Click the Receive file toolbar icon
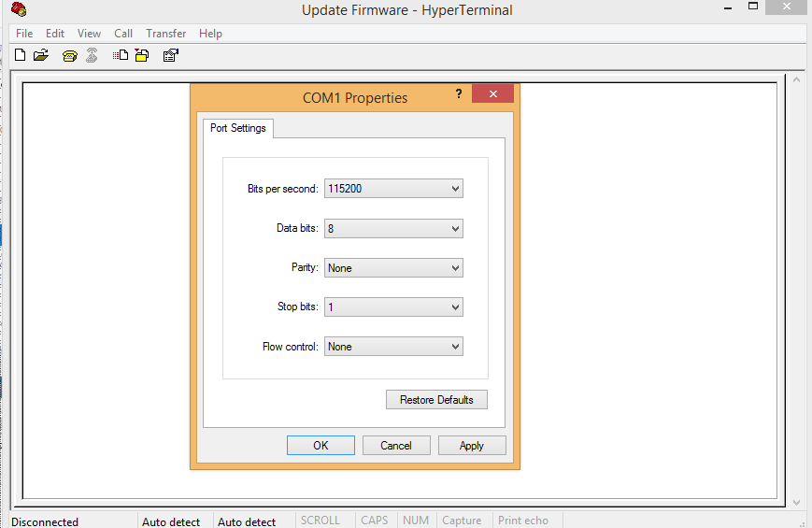Image resolution: width=812 pixels, height=528 pixels. (x=141, y=55)
